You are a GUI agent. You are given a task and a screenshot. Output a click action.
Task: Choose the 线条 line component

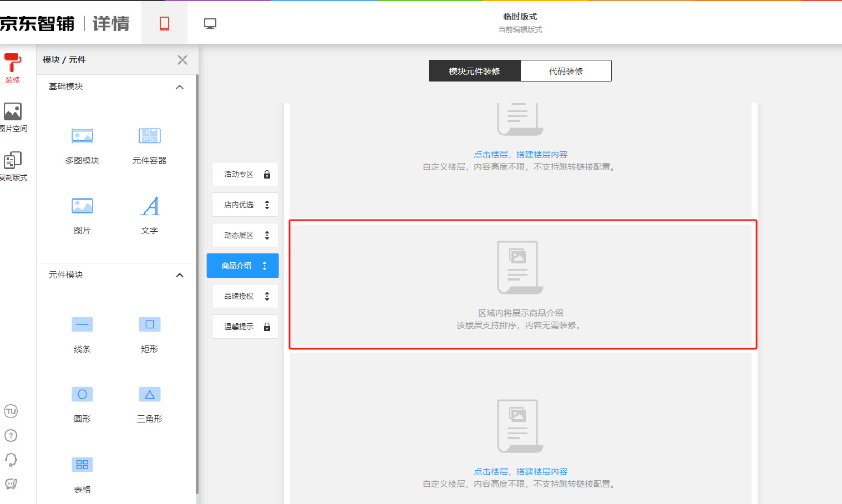point(82,324)
